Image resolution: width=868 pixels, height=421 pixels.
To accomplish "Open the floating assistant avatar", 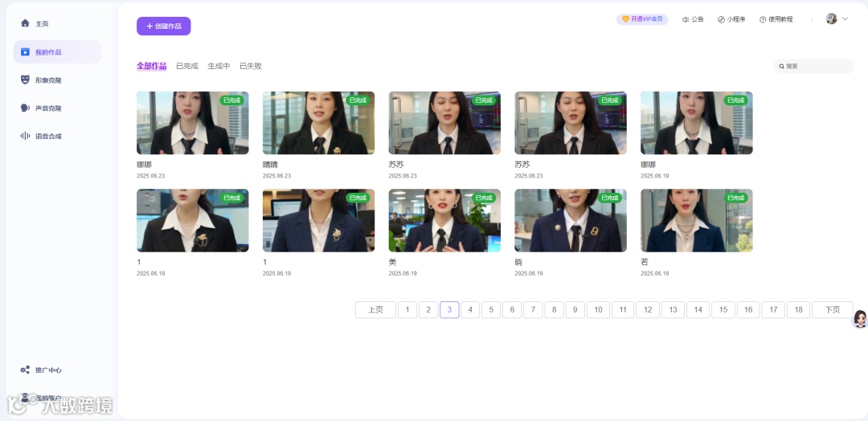I will click(x=860, y=319).
